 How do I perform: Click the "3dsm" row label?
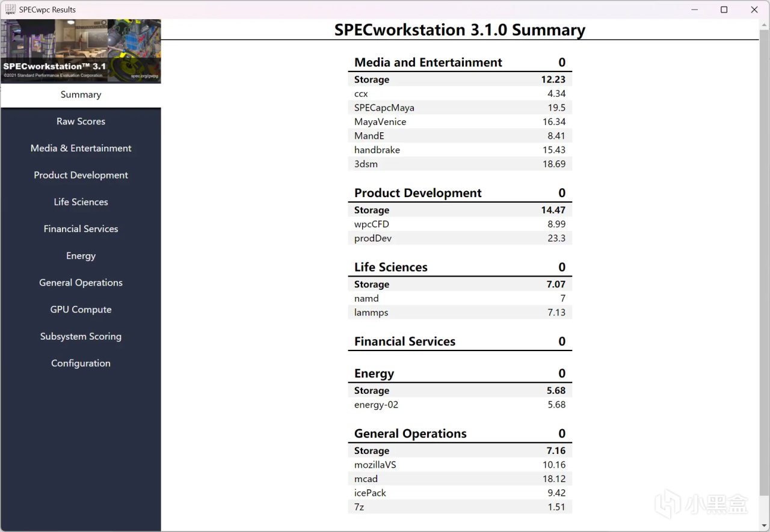366,164
